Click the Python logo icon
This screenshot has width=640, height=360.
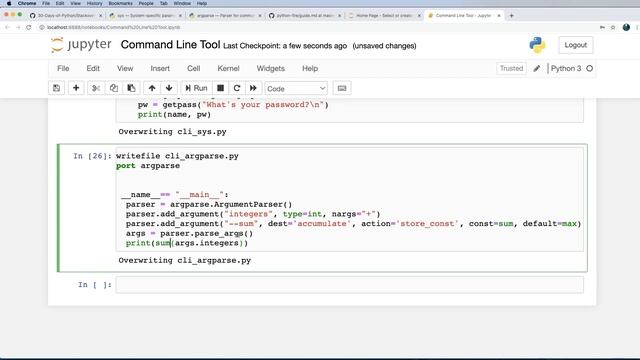(x=537, y=45)
